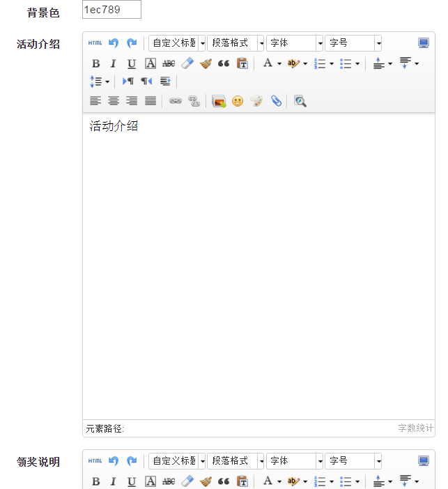
Task: Open scrawl paint palette in 活动介绍 editor
Action: 256,101
